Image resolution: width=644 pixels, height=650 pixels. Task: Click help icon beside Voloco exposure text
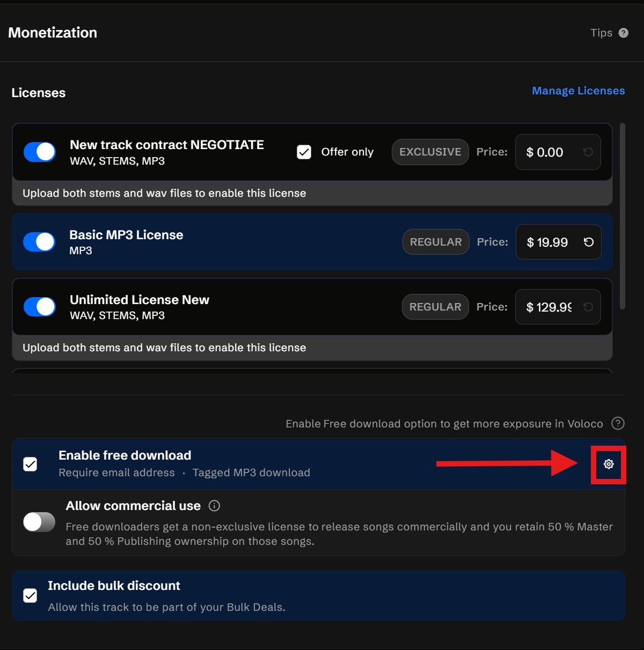click(x=618, y=424)
